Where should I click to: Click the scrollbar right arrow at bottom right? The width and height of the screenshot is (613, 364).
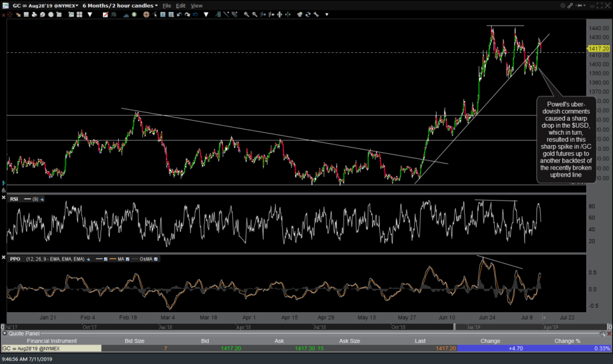coord(609,327)
